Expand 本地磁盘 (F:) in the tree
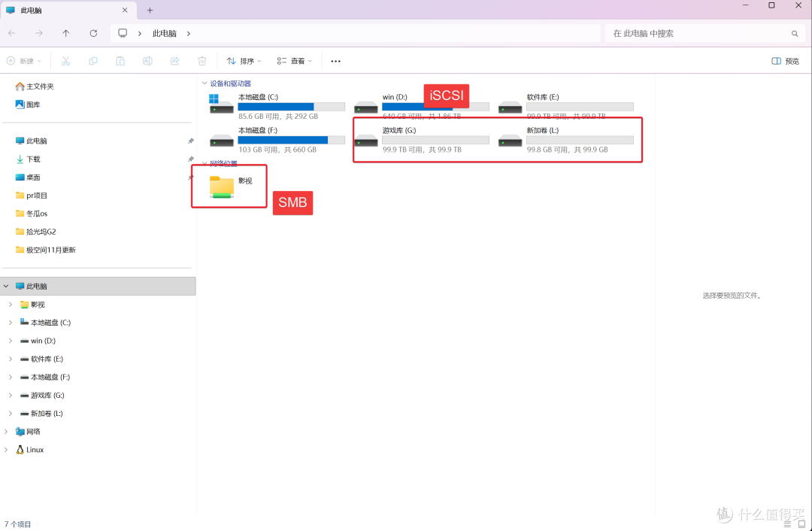 point(11,377)
